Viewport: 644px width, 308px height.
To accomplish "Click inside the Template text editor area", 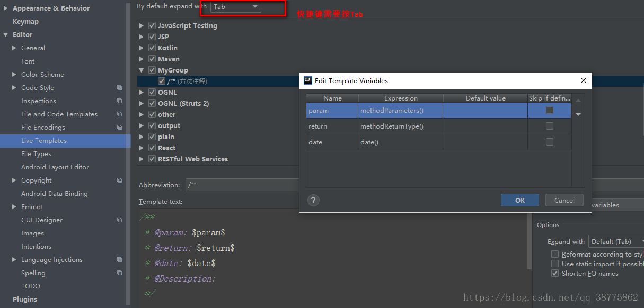I will tap(334, 257).
